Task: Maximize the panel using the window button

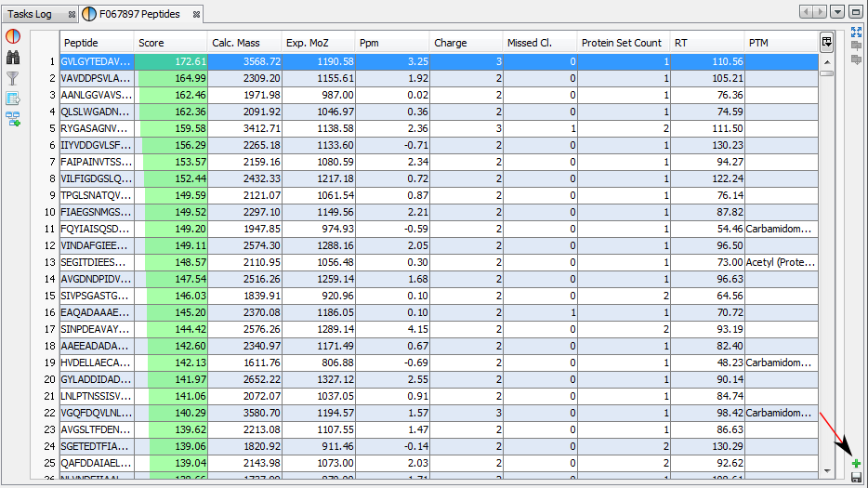Action: tap(856, 12)
